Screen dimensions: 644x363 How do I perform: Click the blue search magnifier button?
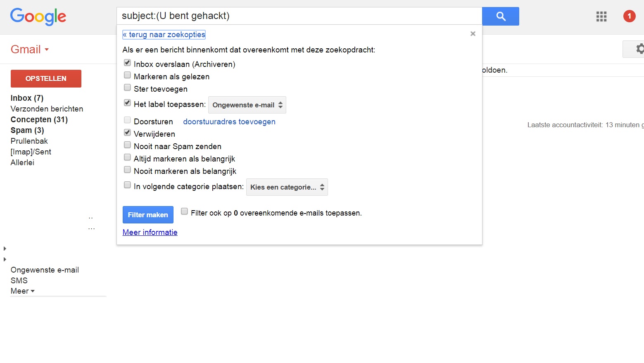pos(500,17)
